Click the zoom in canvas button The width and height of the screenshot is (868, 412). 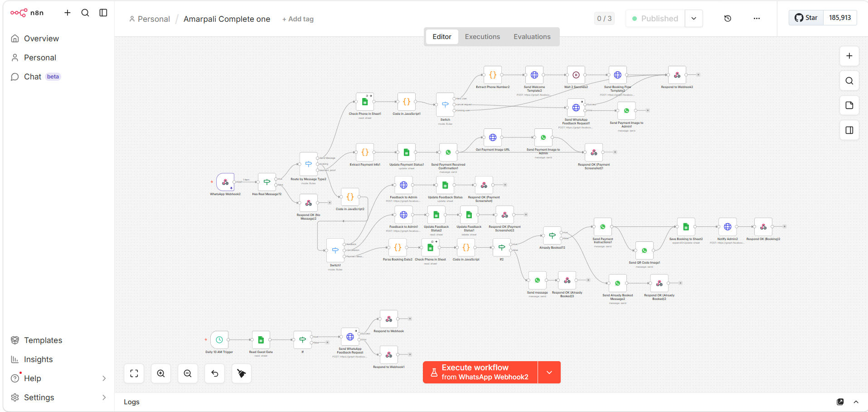click(161, 373)
